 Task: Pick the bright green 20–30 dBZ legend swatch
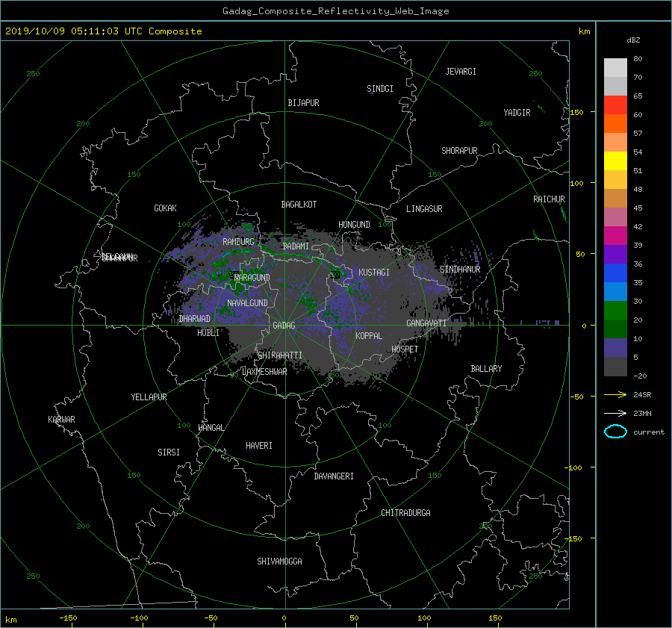[615, 311]
